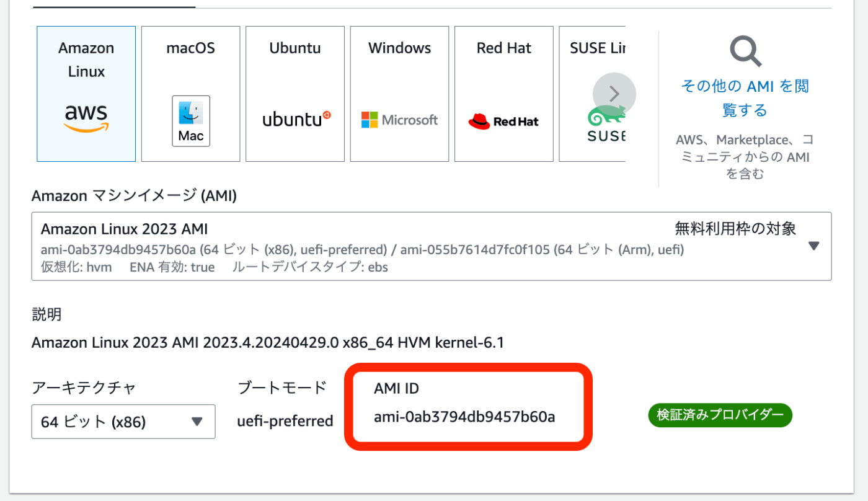Select the Amazon Linux AMI tile

click(86, 94)
